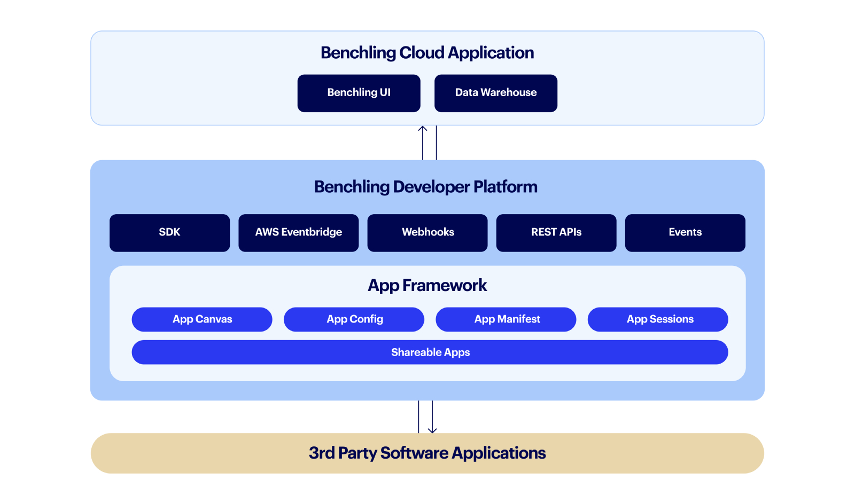Open the 3rd Party Software Applications banner
The image size is (855, 504).
pos(427,453)
